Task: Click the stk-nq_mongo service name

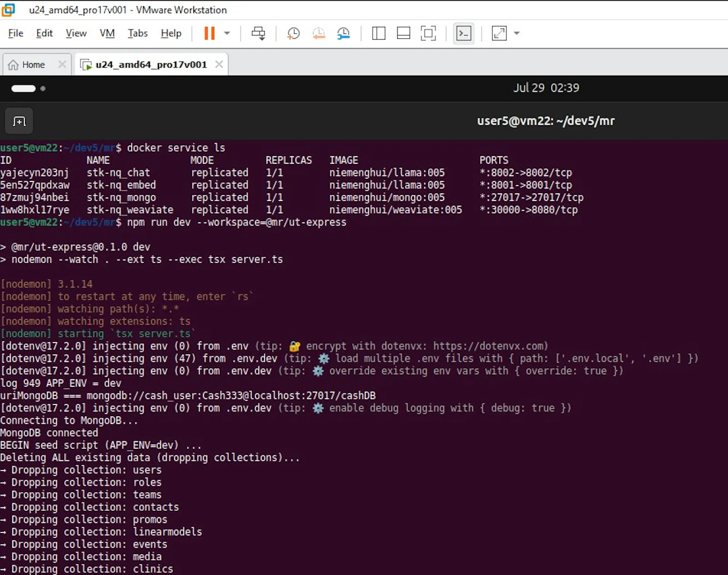Action: (x=121, y=197)
